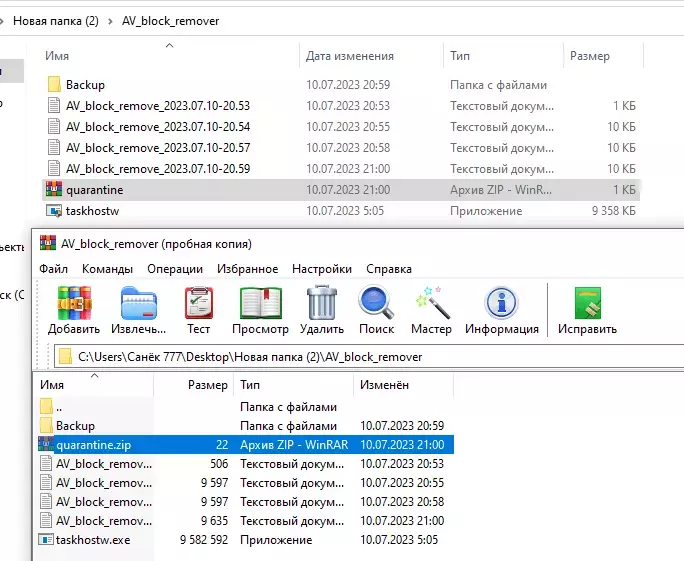Open the Файл menu in WinRAR
The height and width of the screenshot is (561, 684).
pyautogui.click(x=53, y=269)
